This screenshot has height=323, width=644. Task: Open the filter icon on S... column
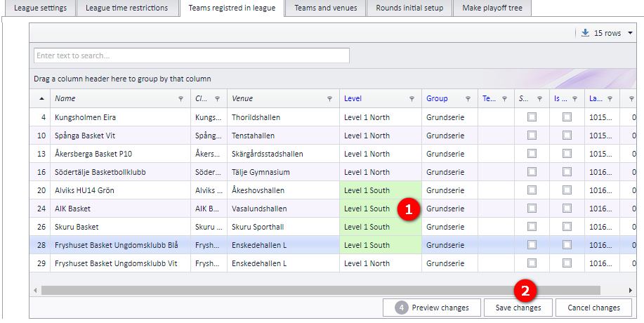point(539,99)
